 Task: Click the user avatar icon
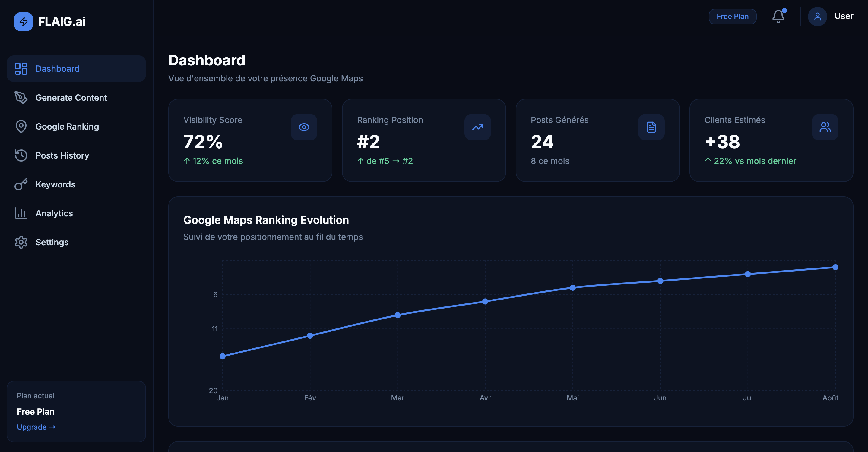pyautogui.click(x=817, y=17)
